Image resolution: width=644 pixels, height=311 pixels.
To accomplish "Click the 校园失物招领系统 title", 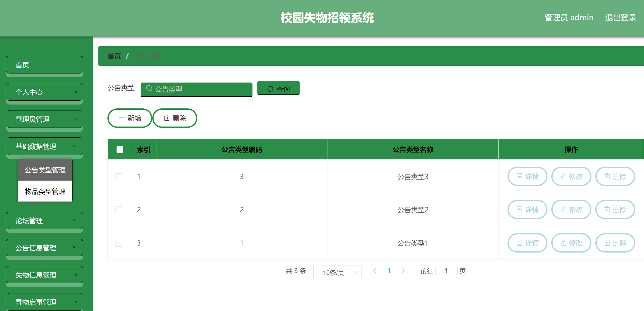I will (327, 18).
